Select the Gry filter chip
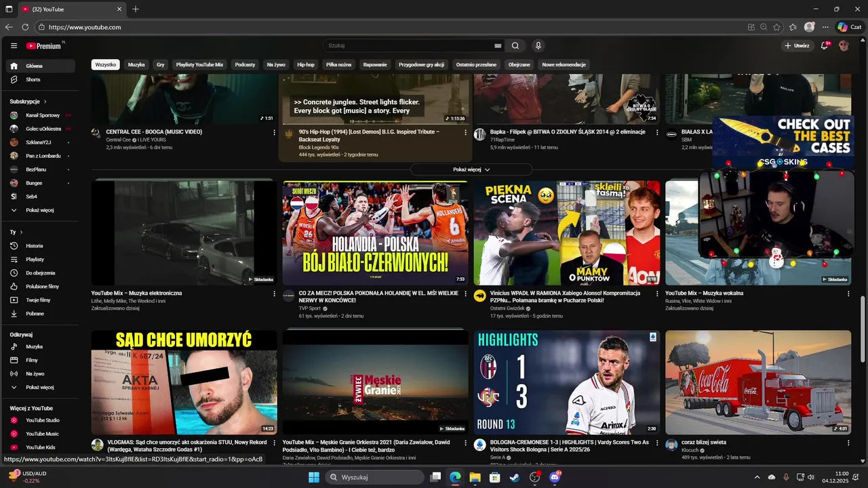This screenshot has width=868, height=488. point(161,64)
